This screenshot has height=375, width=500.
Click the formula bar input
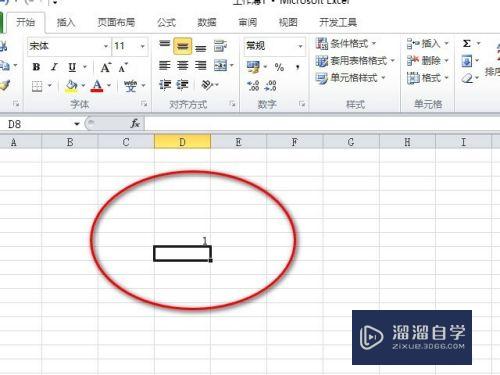point(322,124)
